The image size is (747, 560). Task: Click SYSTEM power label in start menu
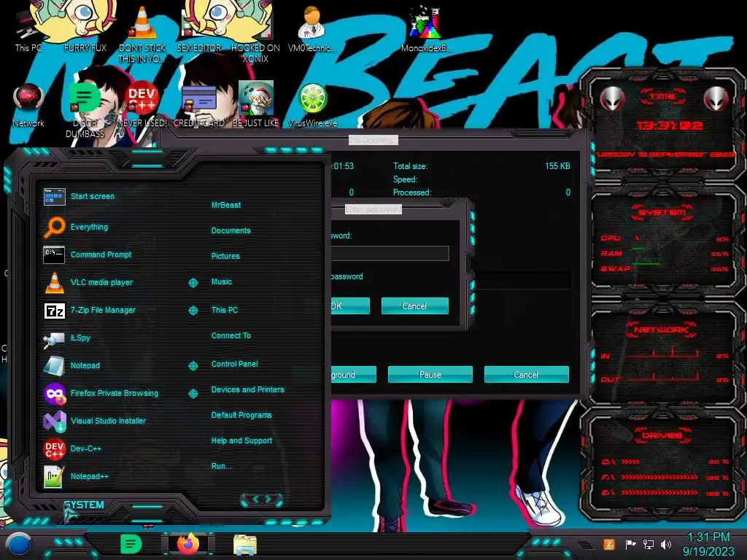tap(84, 505)
